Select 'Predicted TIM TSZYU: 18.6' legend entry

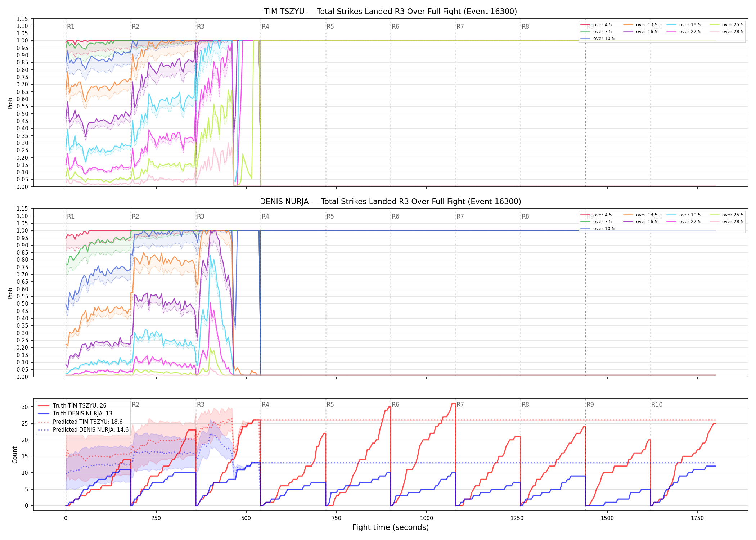click(x=80, y=422)
